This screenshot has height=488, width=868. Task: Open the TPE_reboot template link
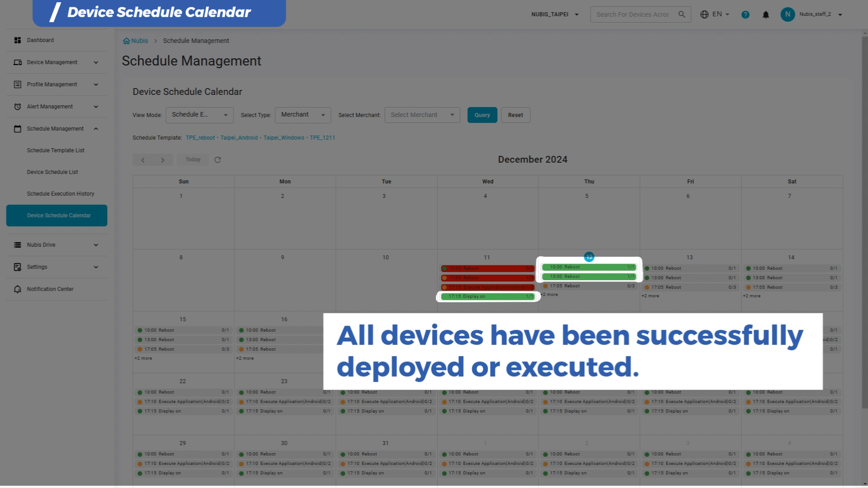(200, 138)
